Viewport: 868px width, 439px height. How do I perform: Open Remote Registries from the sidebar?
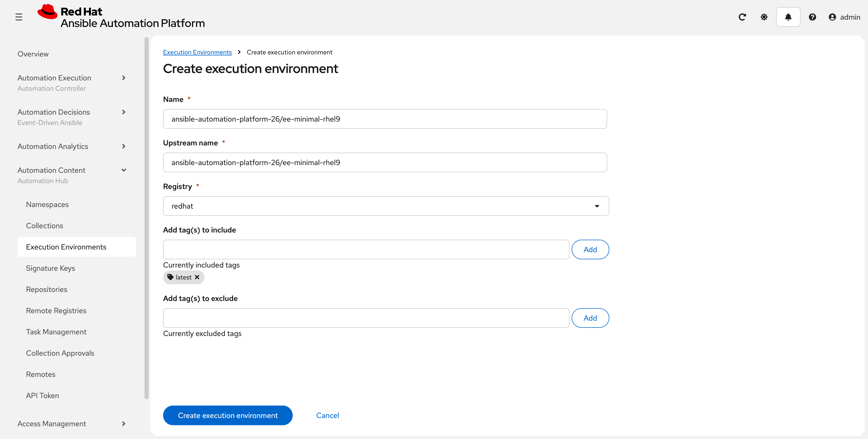tap(56, 310)
